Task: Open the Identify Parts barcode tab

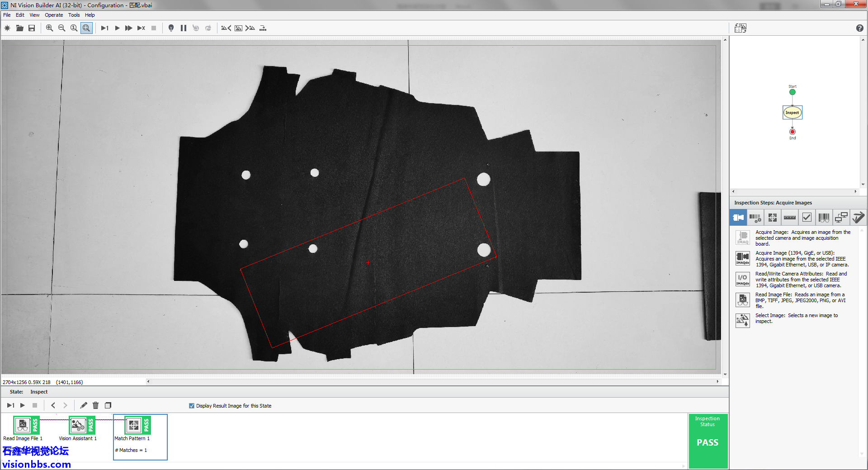Action: tap(824, 218)
